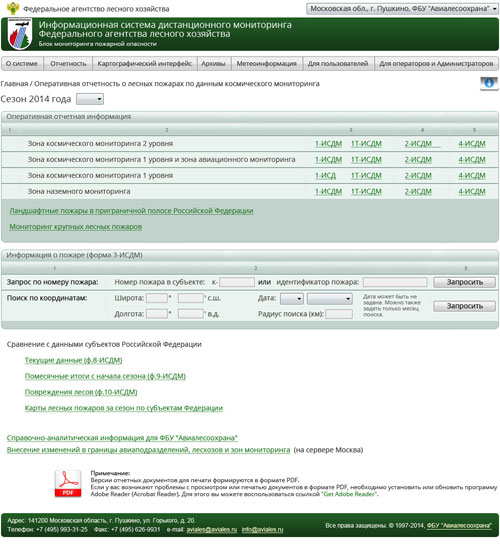Open 1-ИСДМ for level 1 and aviation zone
Image resolution: width=500 pixels, height=545 pixels.
(328, 160)
